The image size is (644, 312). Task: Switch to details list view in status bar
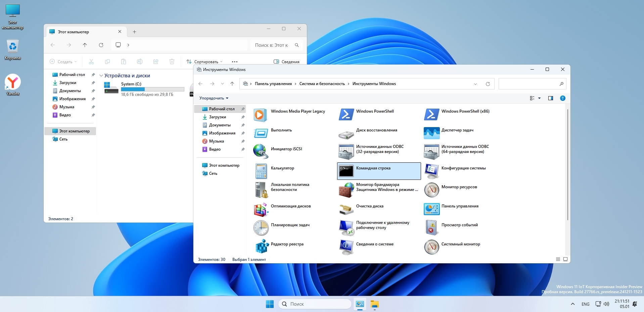coord(558,259)
